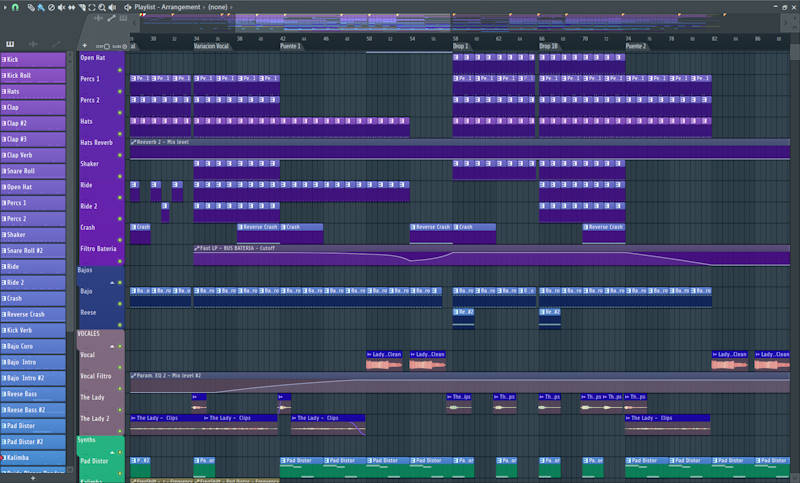
Task: Add a new pattern below picker list
Action: click(x=33, y=478)
